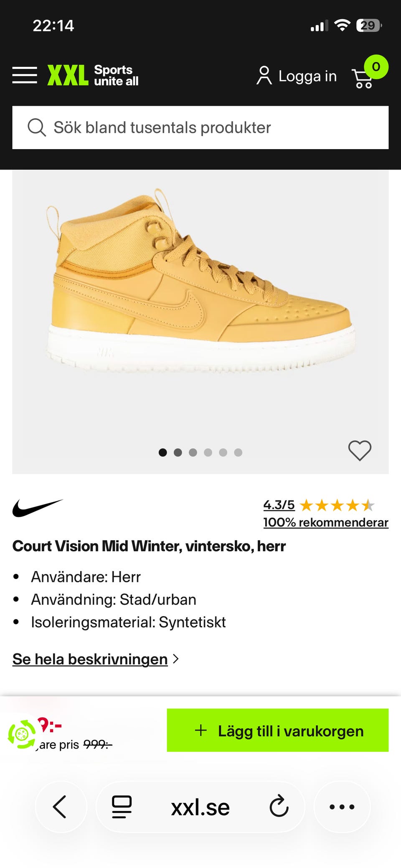The width and height of the screenshot is (401, 868).
Task: Tap the search magnifier icon
Action: [x=37, y=127]
